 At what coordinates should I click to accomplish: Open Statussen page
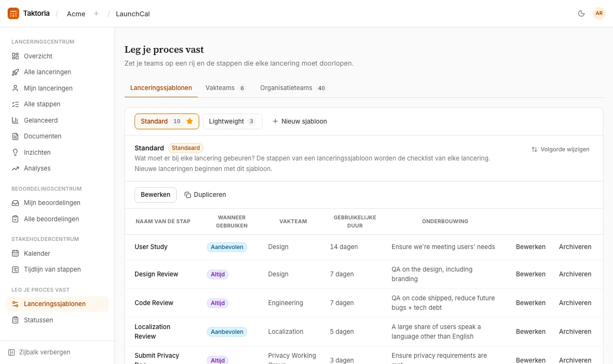click(x=57, y=320)
